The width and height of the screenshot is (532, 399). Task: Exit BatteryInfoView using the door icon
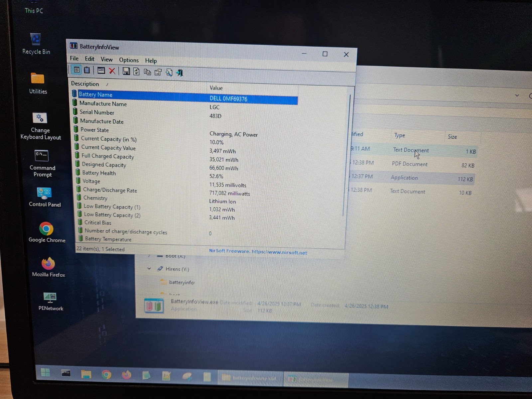click(x=180, y=73)
